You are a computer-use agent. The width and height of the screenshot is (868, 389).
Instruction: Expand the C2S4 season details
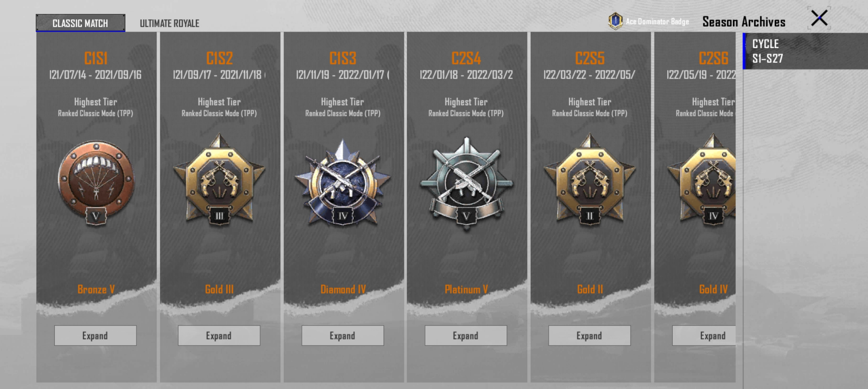tap(466, 336)
